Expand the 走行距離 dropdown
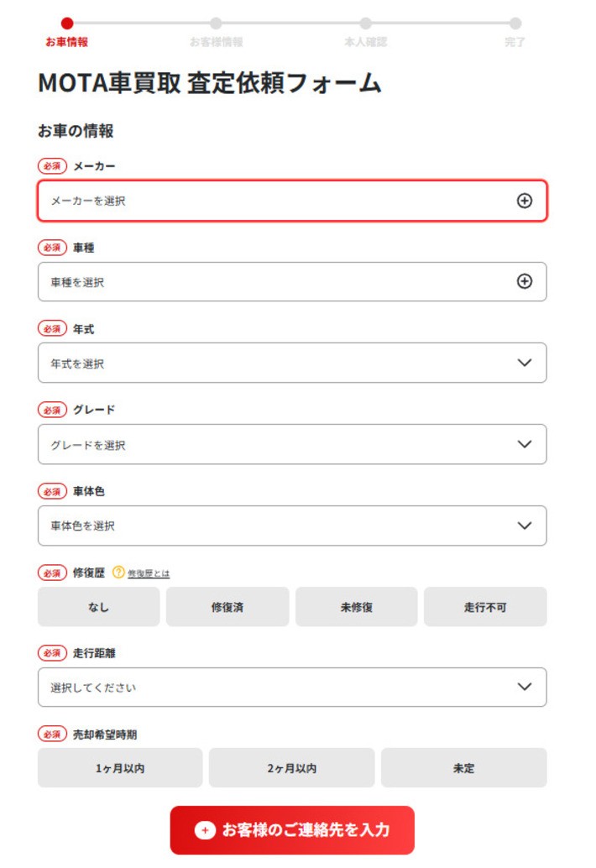 [291, 688]
